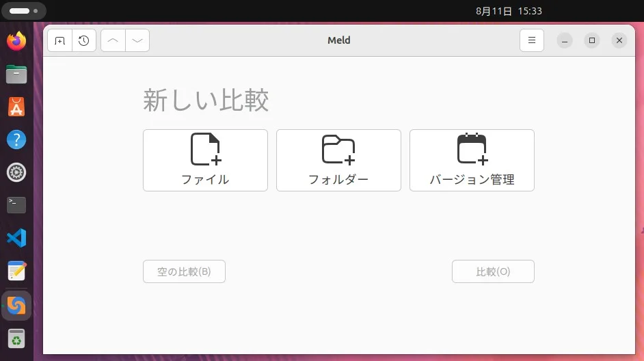644x361 pixels.
Task: Choose the バージョン管理 comparison type
Action: (472, 160)
